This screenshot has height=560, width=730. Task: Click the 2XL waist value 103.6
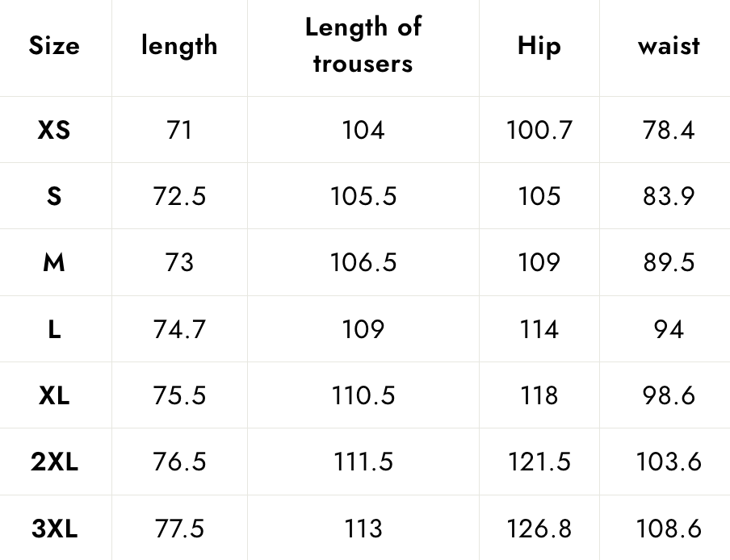coord(669,462)
